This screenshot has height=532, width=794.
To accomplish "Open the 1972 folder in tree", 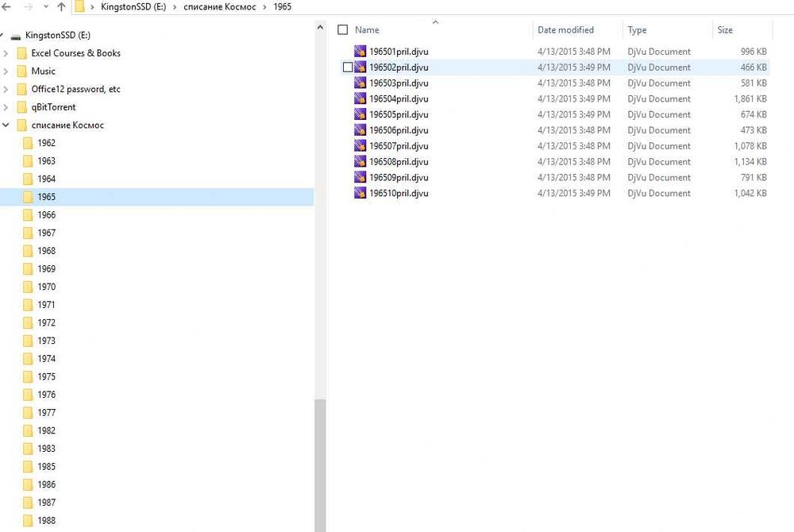I will pos(46,322).
